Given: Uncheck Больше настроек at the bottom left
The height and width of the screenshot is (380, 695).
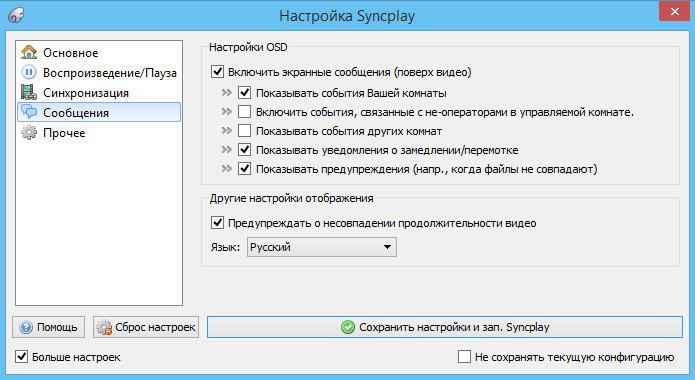Looking at the screenshot, I should (x=21, y=356).
